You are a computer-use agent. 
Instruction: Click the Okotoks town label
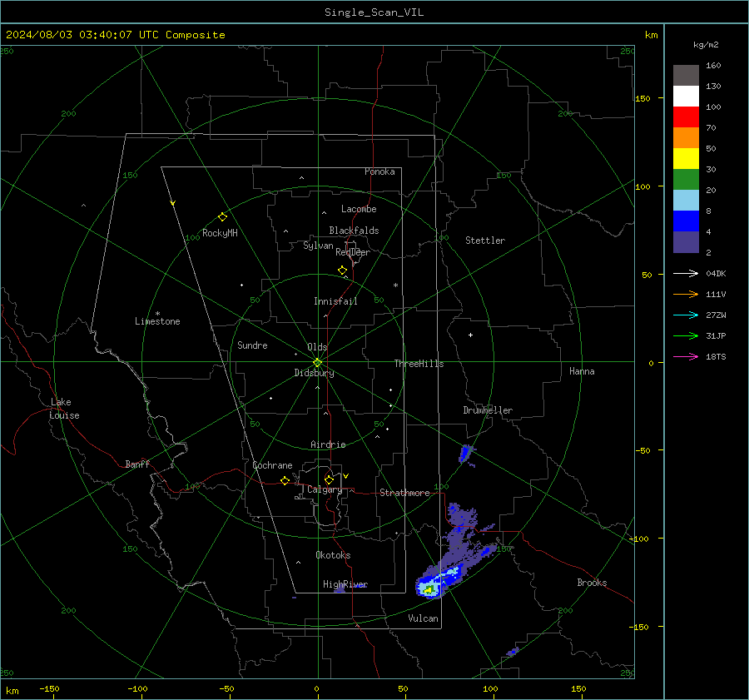click(x=333, y=555)
